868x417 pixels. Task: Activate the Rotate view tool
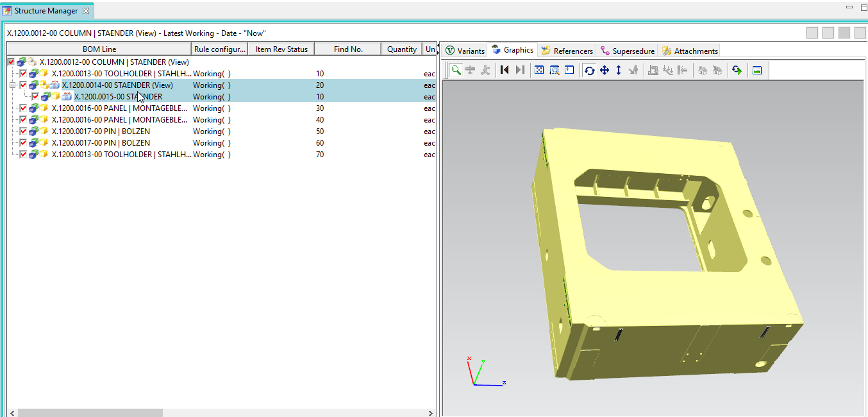point(589,71)
